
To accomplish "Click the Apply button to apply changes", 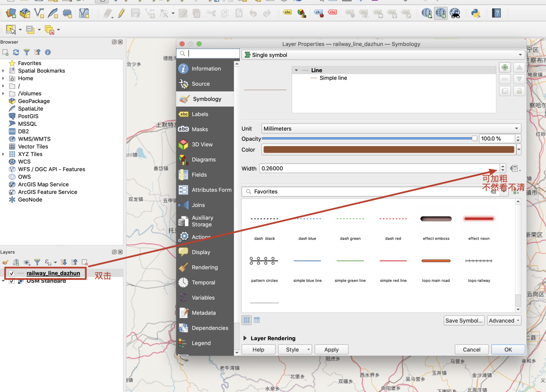I will point(331,349).
